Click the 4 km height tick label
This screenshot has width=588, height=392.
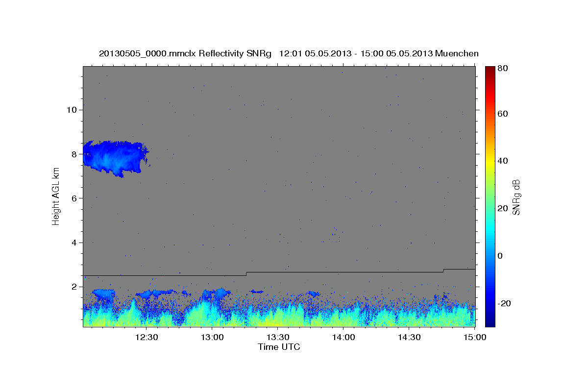(74, 243)
